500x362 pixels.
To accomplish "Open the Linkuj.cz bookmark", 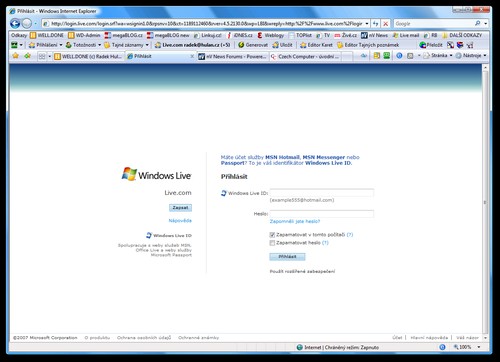I will (208, 35).
